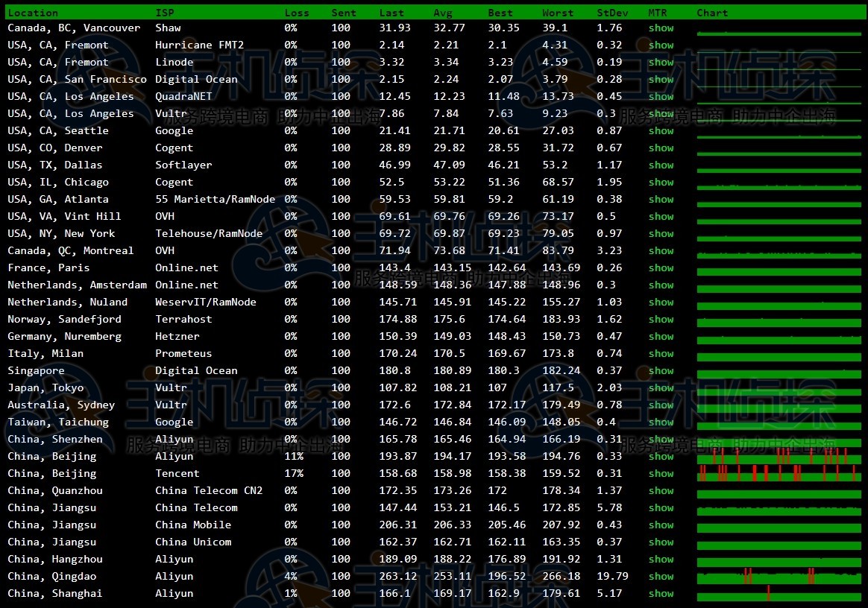Click show link for Japan, Tokyo Vultr

tap(661, 387)
